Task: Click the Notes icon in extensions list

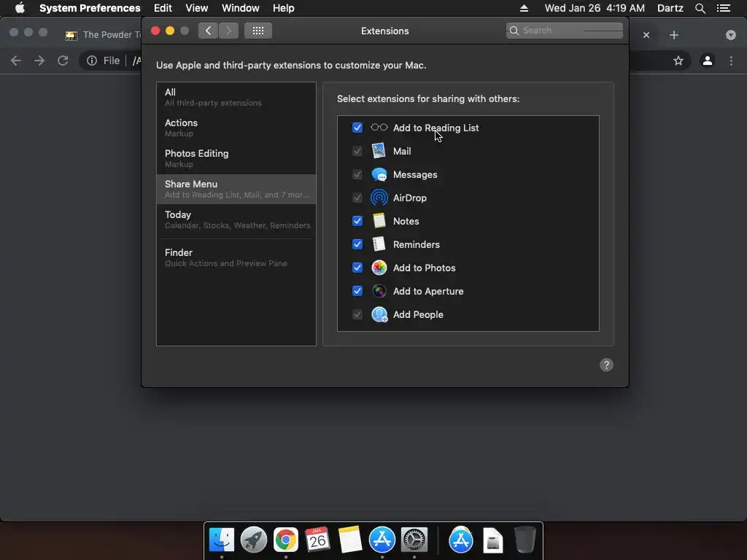Action: [379, 220]
